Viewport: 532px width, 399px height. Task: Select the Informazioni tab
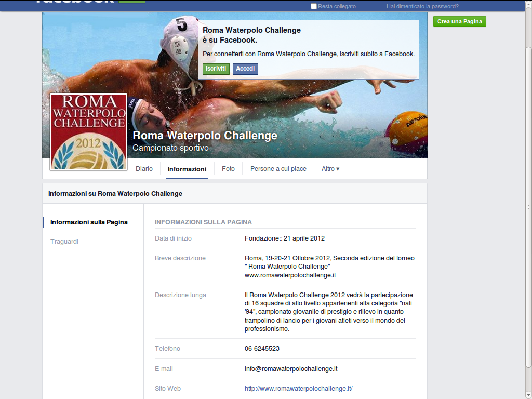tap(187, 169)
